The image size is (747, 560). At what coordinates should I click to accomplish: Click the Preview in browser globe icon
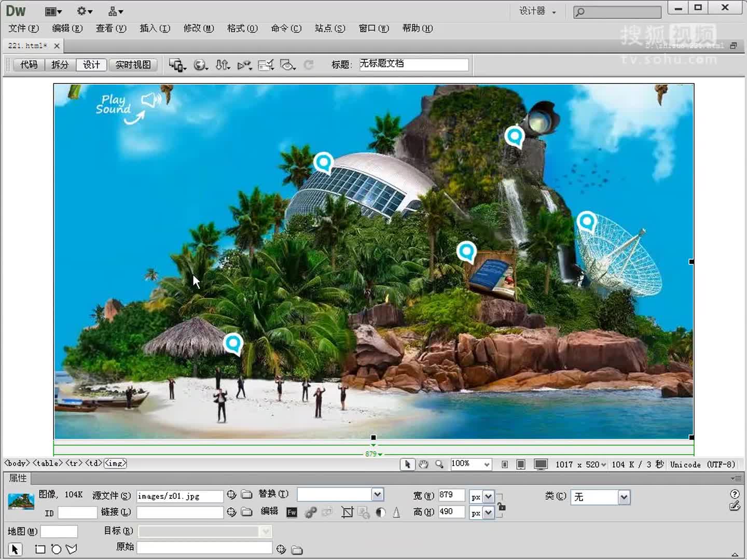(x=200, y=65)
